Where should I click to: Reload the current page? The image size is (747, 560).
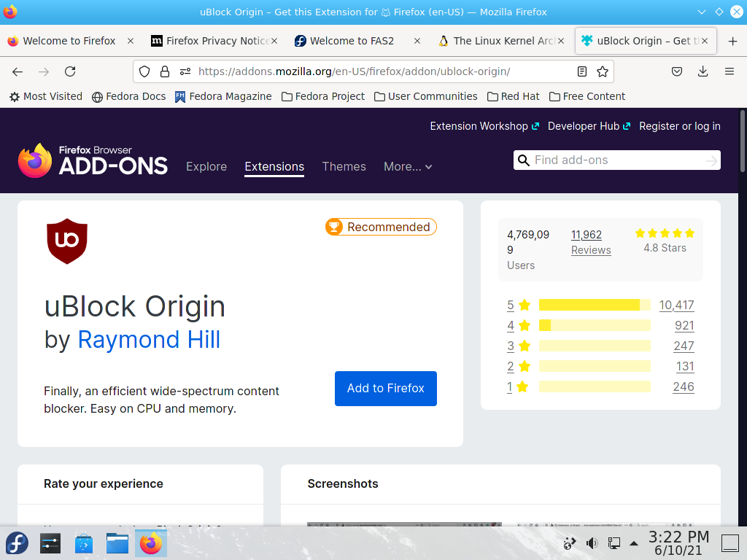(70, 71)
